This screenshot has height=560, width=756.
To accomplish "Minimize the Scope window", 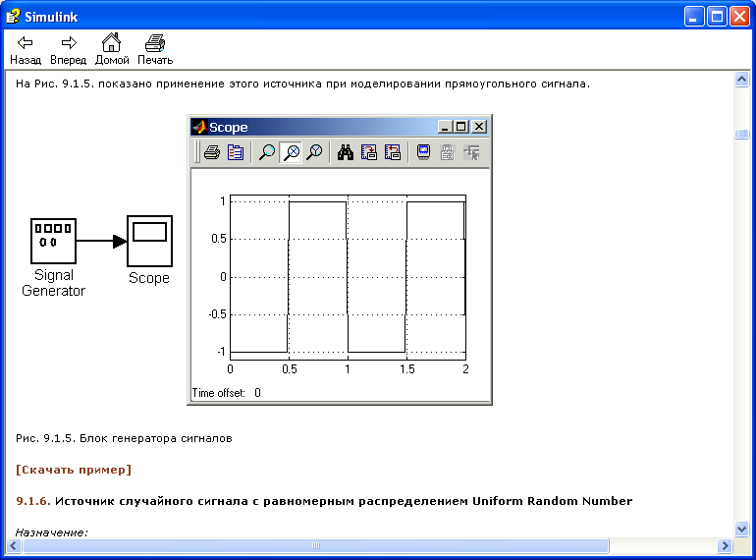I will click(445, 127).
